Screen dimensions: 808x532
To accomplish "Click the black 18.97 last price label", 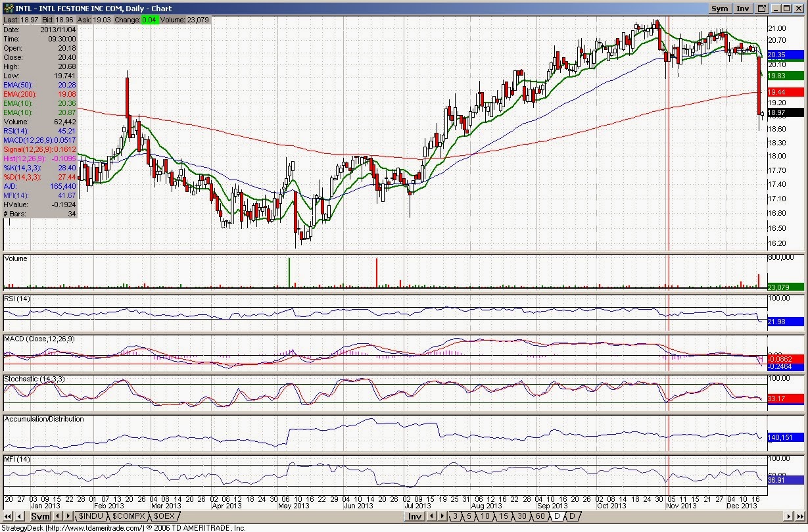I will (x=786, y=113).
